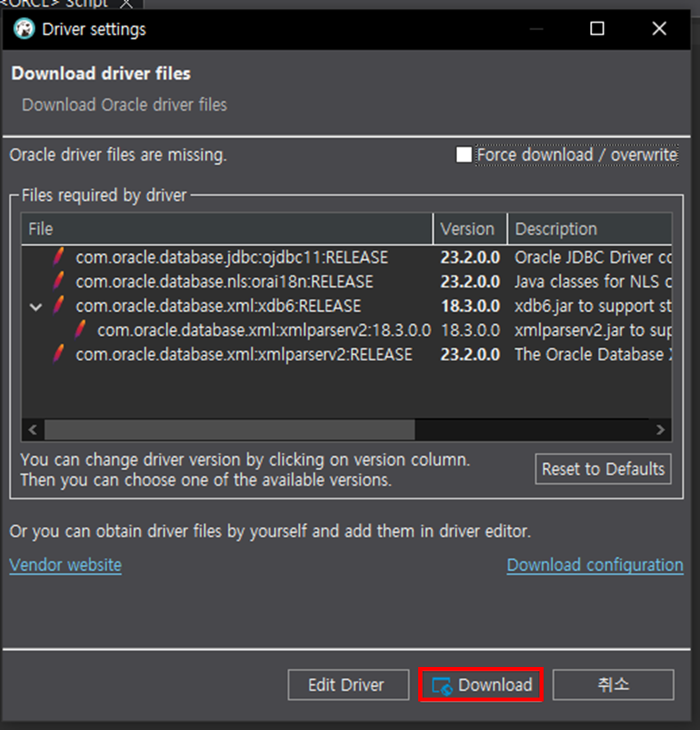Close the ORCL Script tab behind the dialog
Screen dimensions: 700x730
(x=126, y=4)
